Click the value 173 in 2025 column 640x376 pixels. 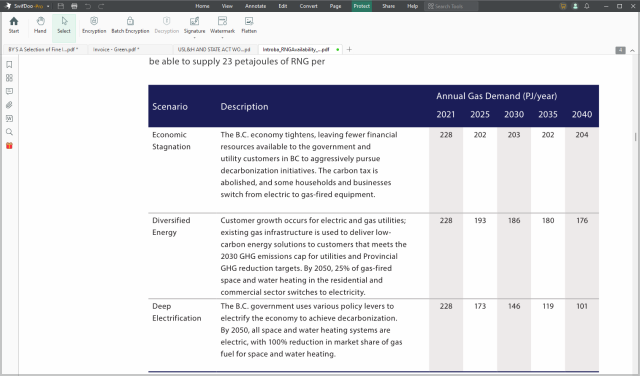click(480, 306)
